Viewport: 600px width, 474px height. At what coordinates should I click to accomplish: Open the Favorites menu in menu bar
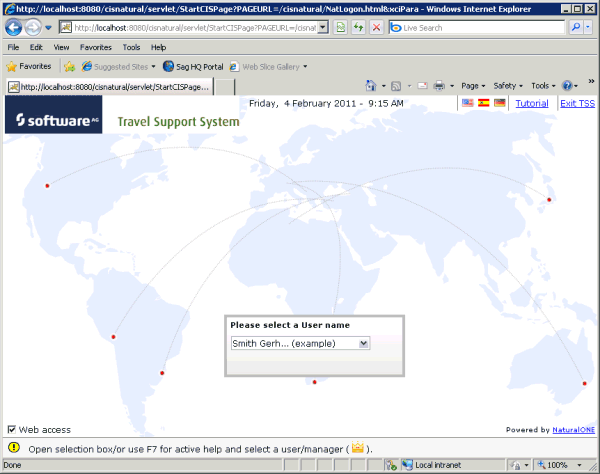pos(96,47)
